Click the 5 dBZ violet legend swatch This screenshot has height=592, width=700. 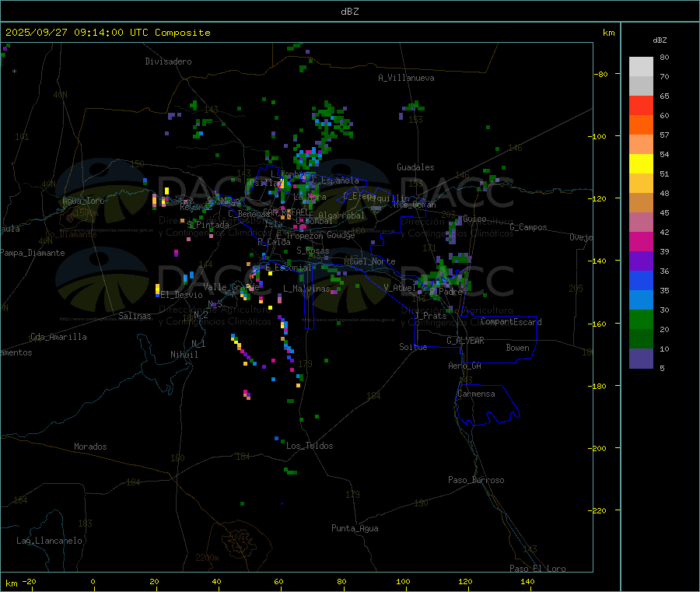641,359
